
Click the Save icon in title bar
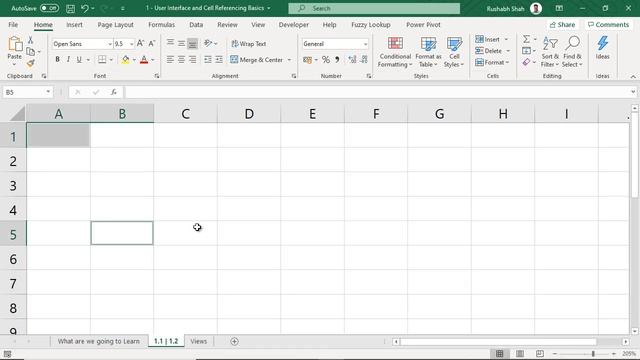coord(70,8)
